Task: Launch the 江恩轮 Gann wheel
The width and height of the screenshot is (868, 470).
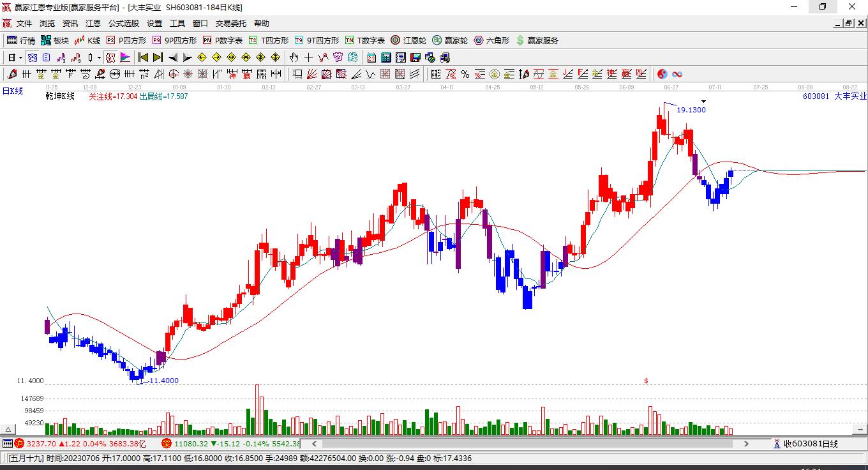Action: pyautogui.click(x=408, y=40)
